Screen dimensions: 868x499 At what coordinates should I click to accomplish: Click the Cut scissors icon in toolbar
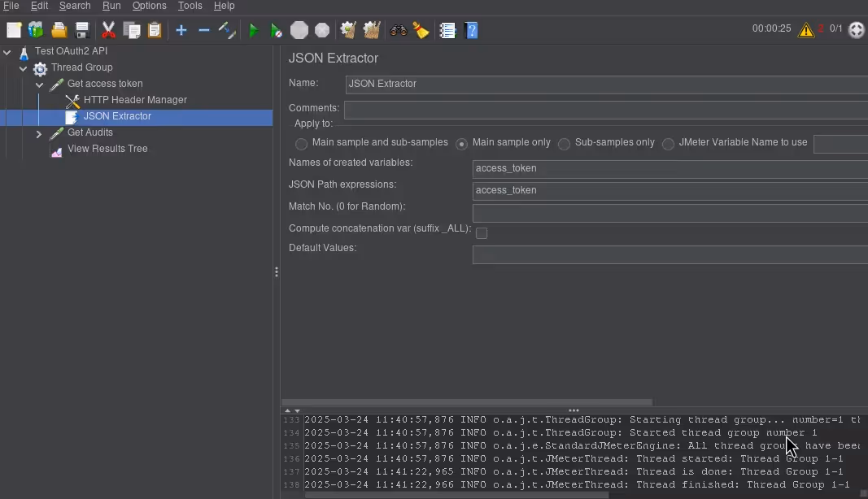[x=108, y=31]
